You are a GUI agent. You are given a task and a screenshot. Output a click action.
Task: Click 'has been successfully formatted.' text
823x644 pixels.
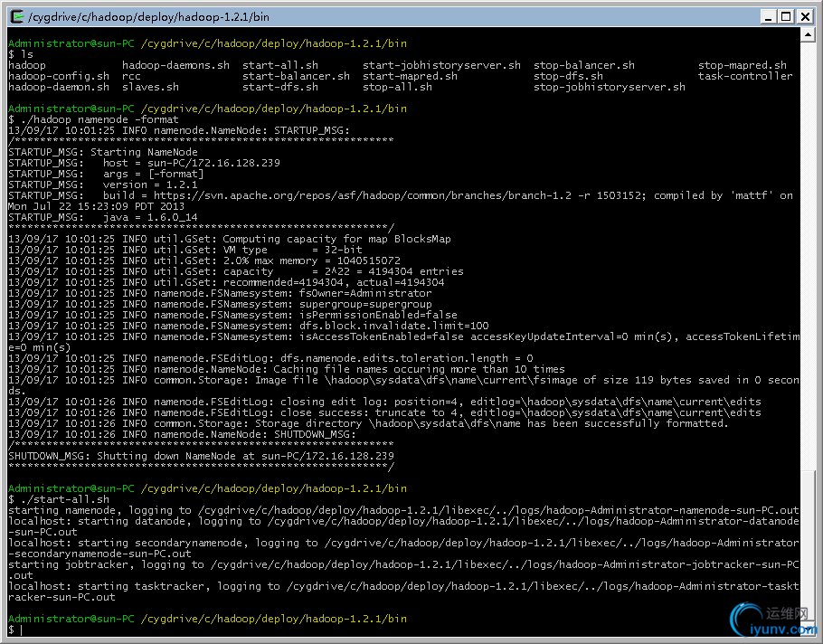[627, 423]
